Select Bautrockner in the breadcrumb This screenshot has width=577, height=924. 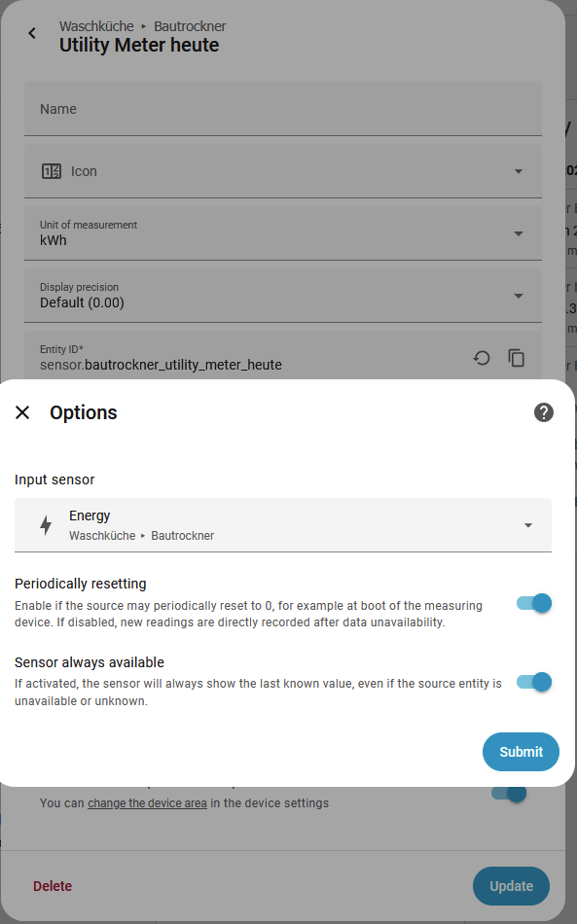point(190,26)
